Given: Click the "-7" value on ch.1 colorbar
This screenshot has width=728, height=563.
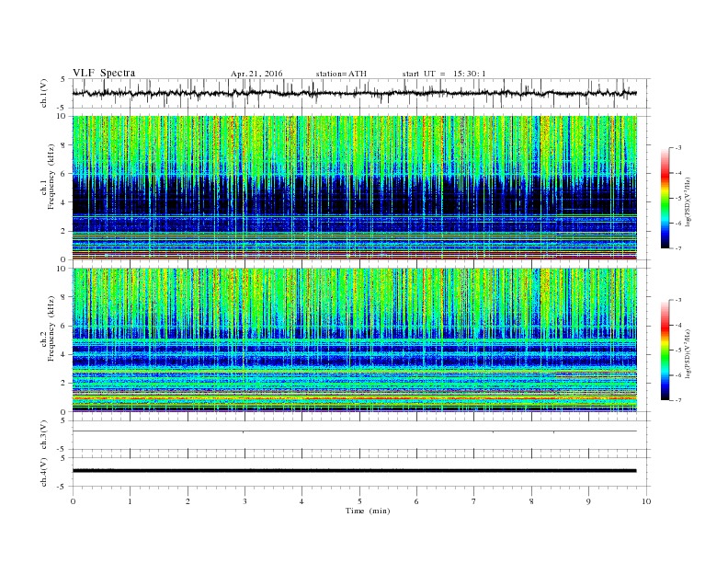Looking at the screenshot, I should click(x=677, y=248).
